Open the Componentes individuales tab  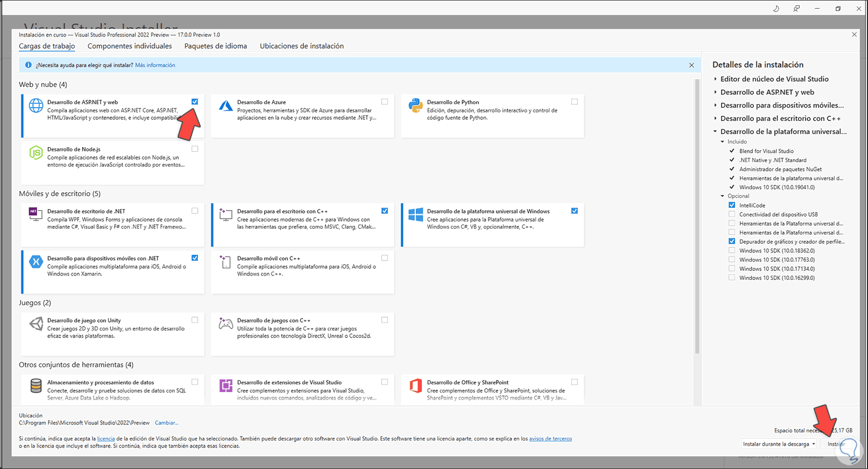[130, 46]
